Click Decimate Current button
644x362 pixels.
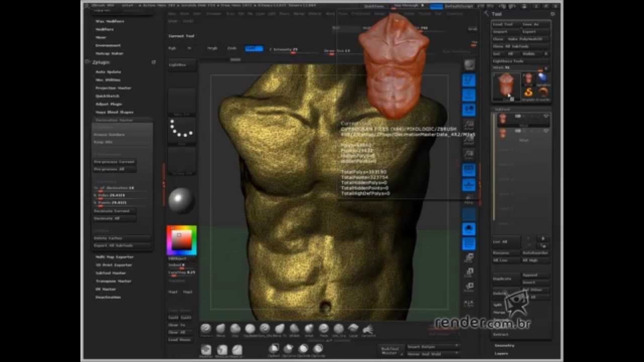click(x=115, y=211)
